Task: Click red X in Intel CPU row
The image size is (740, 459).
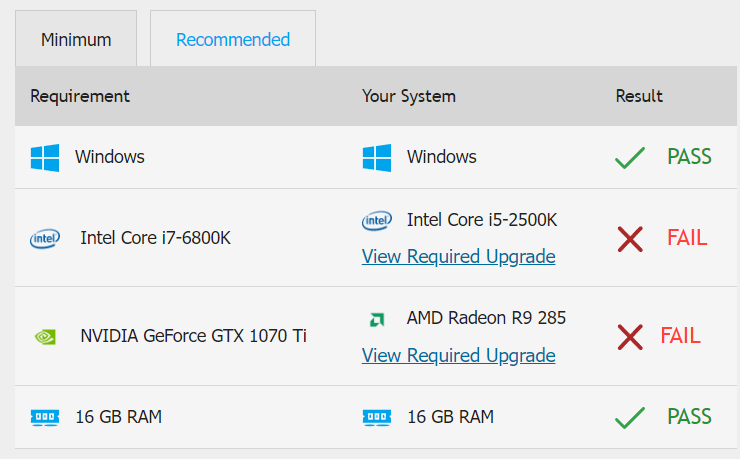Action: pos(630,239)
